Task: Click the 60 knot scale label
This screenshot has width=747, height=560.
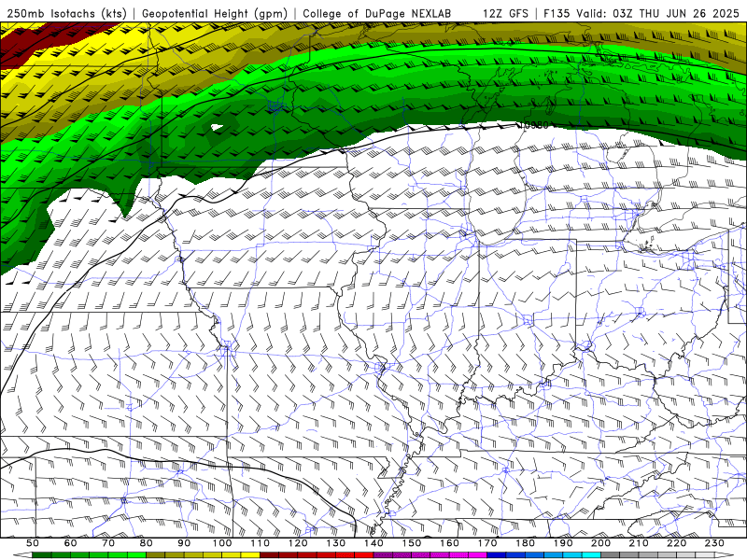Action: click(x=71, y=543)
